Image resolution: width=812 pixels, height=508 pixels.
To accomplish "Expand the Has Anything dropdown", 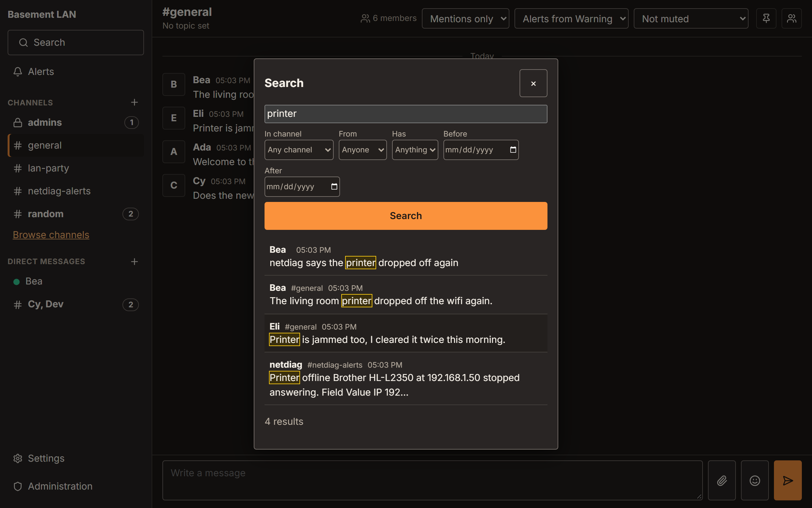I will click(415, 150).
